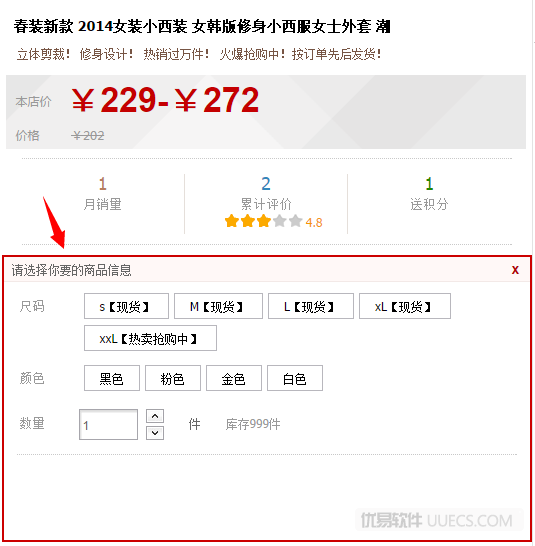The height and width of the screenshot is (546, 535).
Task: Select size M【现货】
Action: click(x=218, y=306)
